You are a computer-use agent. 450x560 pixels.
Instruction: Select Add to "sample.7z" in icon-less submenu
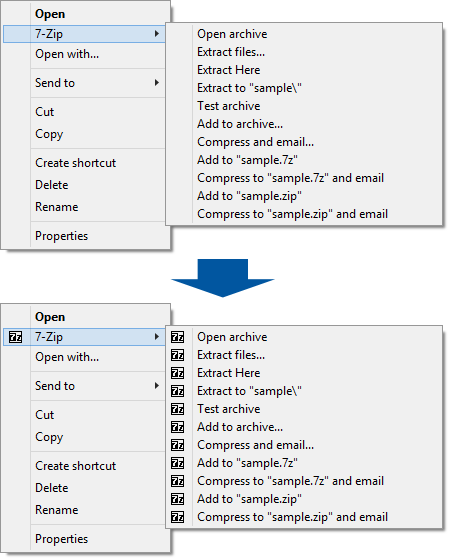[x=248, y=160]
